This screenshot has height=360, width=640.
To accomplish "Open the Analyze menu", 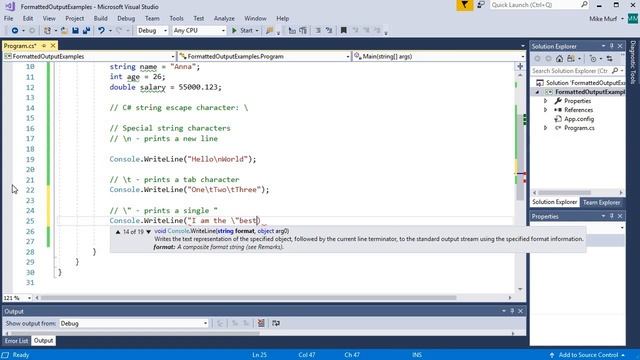I will [x=224, y=18].
